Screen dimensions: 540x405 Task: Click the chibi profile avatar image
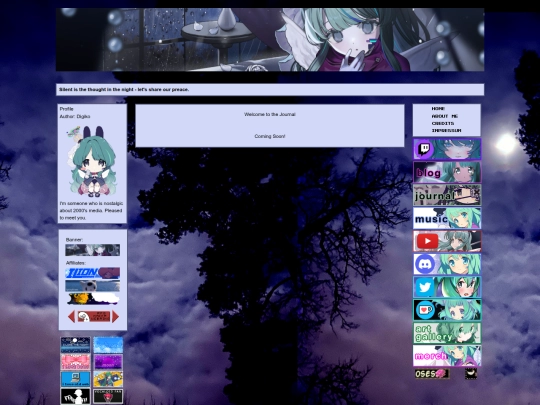(x=92, y=162)
